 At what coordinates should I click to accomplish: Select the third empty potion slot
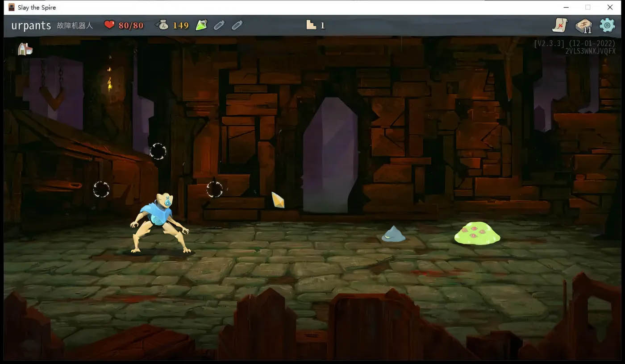tap(237, 25)
